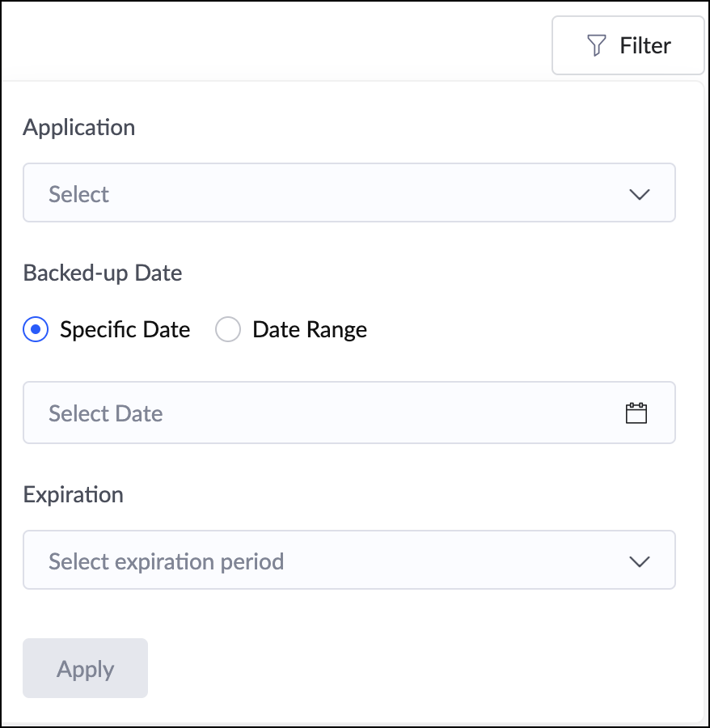Click the 'Expiration' field label
Image resolution: width=710 pixels, height=728 pixels.
pos(73,495)
